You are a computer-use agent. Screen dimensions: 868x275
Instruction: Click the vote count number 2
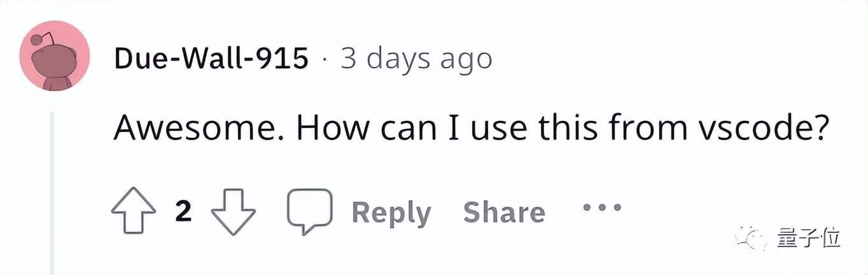[x=183, y=211]
